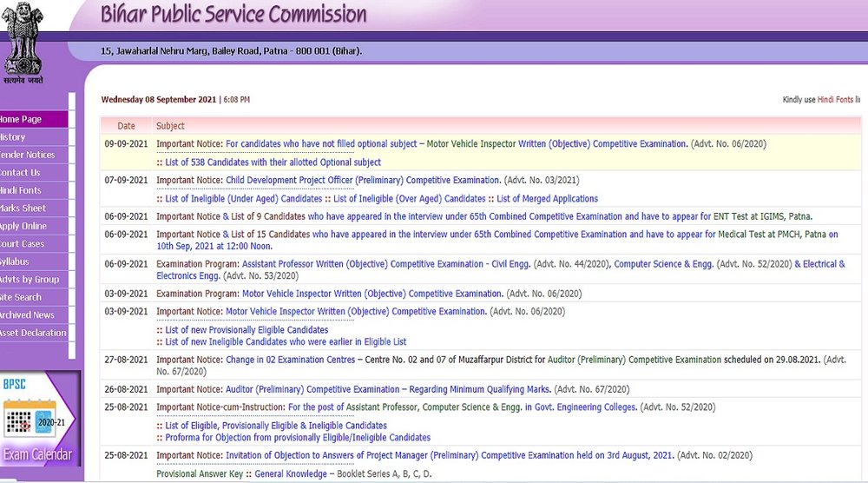This screenshot has height=483, width=868.
Task: Open List of Merged Applications link
Action: coord(547,199)
